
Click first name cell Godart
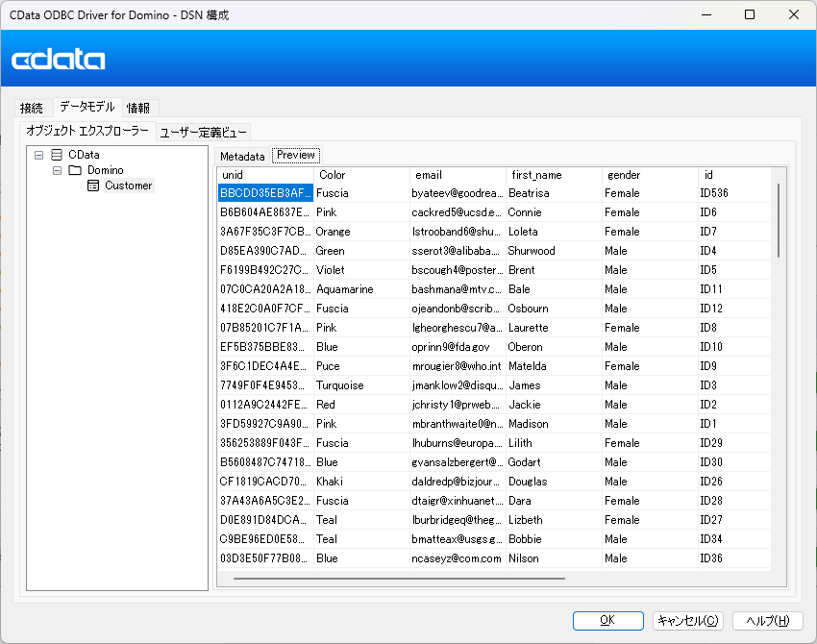[554, 462]
